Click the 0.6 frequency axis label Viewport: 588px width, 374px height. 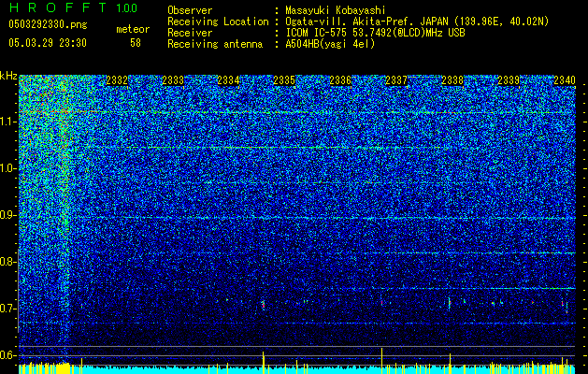tap(8, 355)
